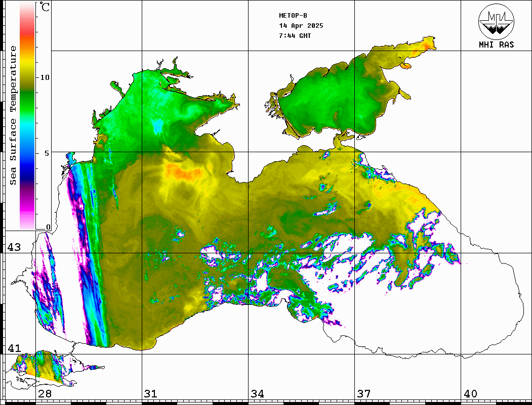Click the date "14 Apr 2025"
This screenshot has width=532, height=405.
pyautogui.click(x=301, y=26)
